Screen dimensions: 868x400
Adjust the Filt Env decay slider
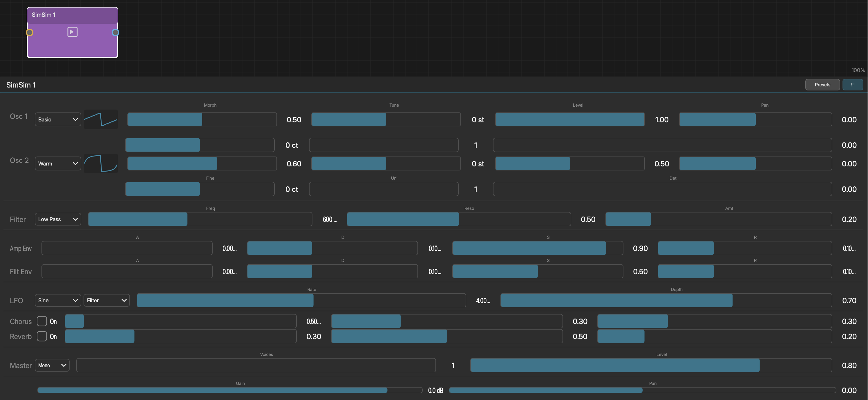click(x=332, y=271)
